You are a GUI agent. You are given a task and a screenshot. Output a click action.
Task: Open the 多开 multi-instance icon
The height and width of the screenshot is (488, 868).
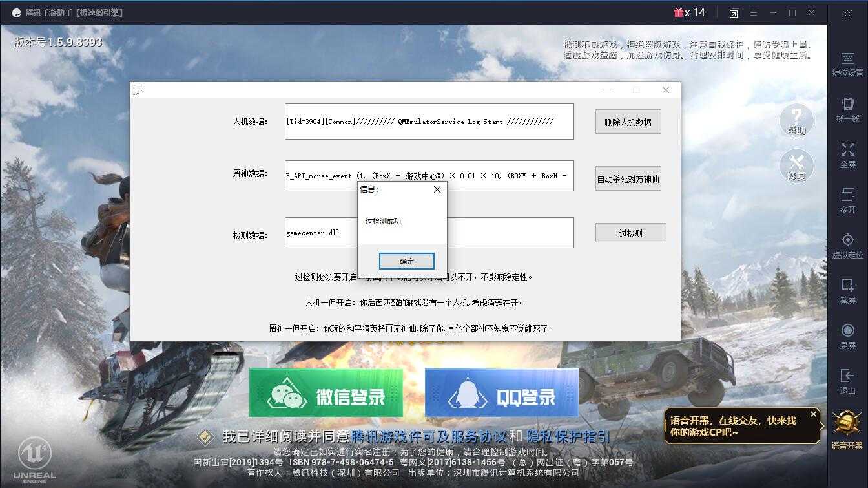847,200
